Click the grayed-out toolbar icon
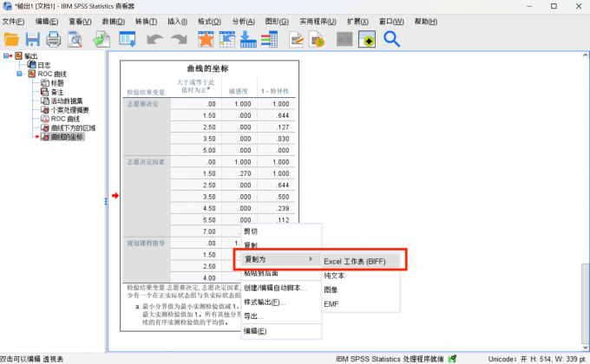 pyautogui.click(x=344, y=39)
